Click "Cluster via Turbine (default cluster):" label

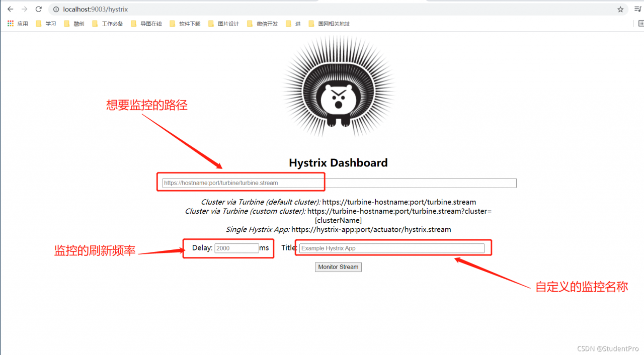[261, 202]
